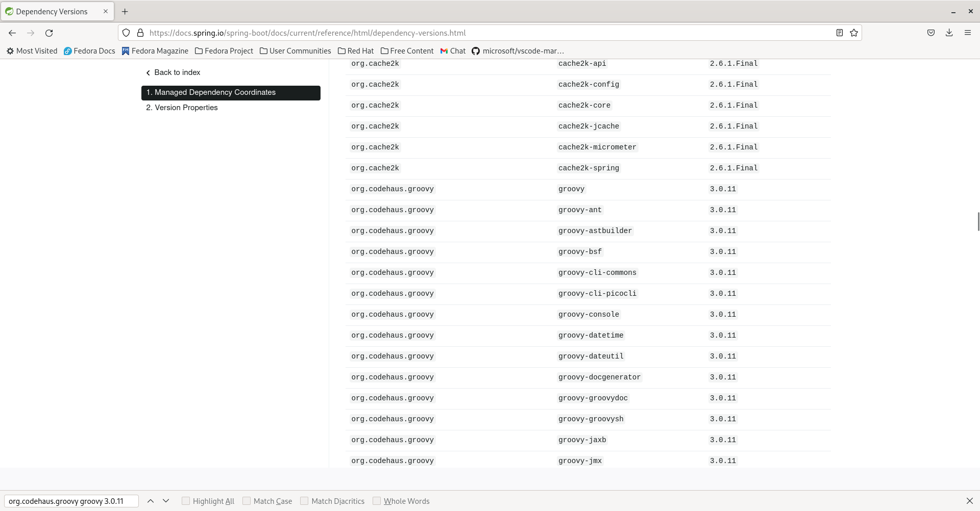The height and width of the screenshot is (511, 980).
Task: Click org.cache2k group in cache2k-core row
Action: [x=375, y=106]
